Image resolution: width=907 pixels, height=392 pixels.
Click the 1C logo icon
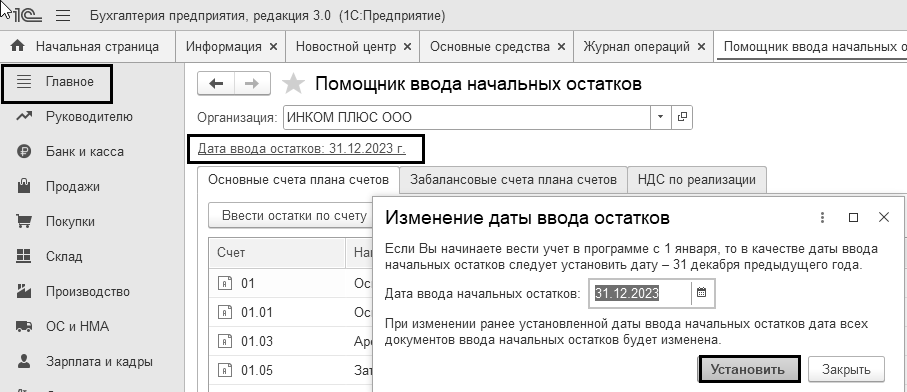pos(27,16)
